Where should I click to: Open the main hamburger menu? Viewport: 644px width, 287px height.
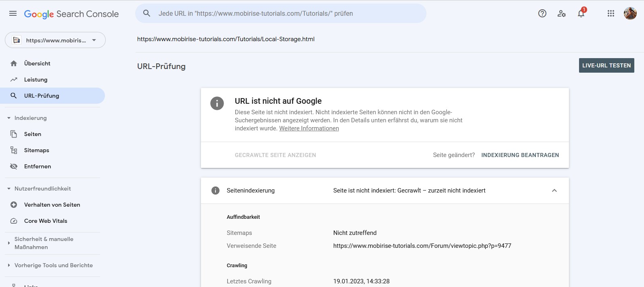click(13, 13)
